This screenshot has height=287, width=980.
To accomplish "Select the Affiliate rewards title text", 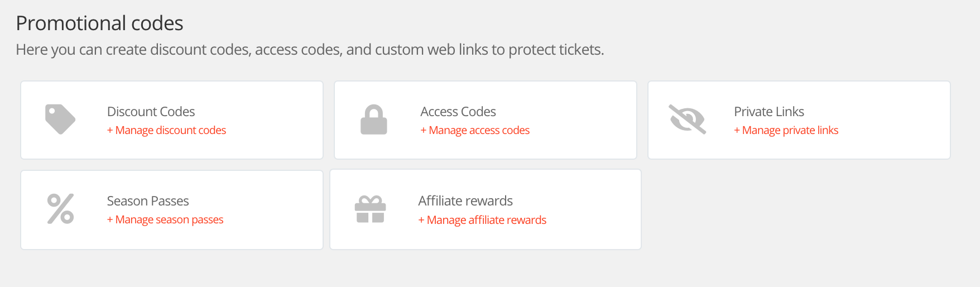I will pyautogui.click(x=465, y=201).
